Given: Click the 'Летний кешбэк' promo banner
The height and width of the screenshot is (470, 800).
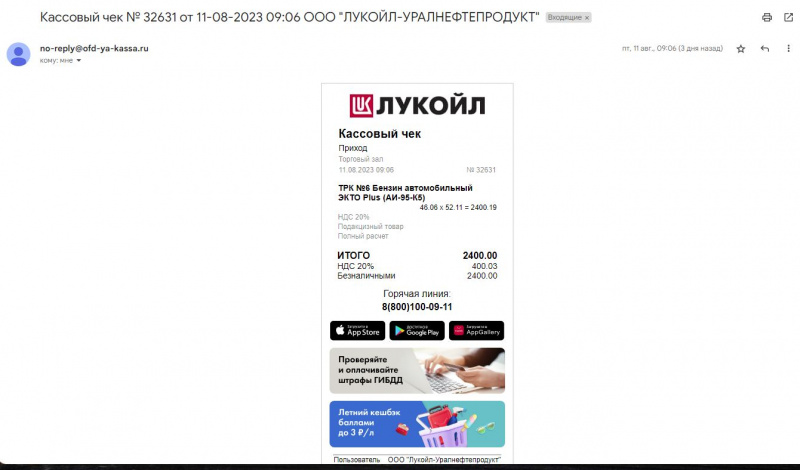Looking at the screenshot, I should (x=417, y=424).
